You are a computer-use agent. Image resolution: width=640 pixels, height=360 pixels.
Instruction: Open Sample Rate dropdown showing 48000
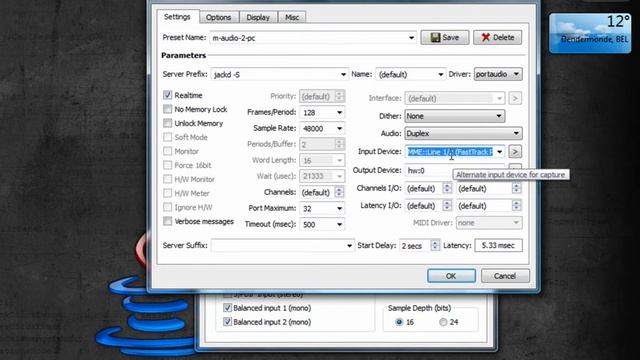point(322,128)
